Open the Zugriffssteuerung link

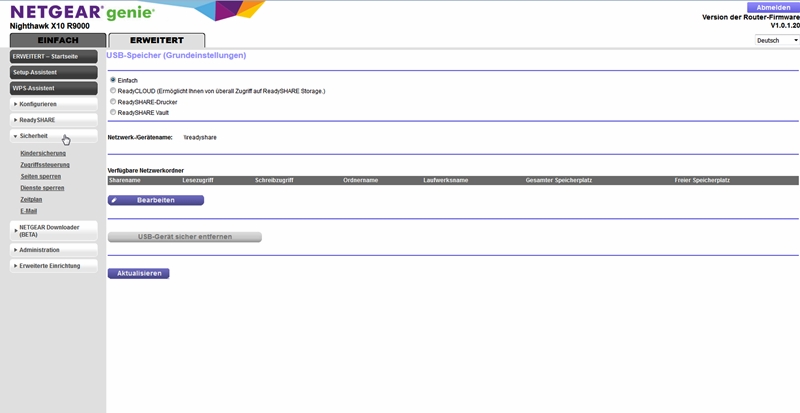(45, 165)
